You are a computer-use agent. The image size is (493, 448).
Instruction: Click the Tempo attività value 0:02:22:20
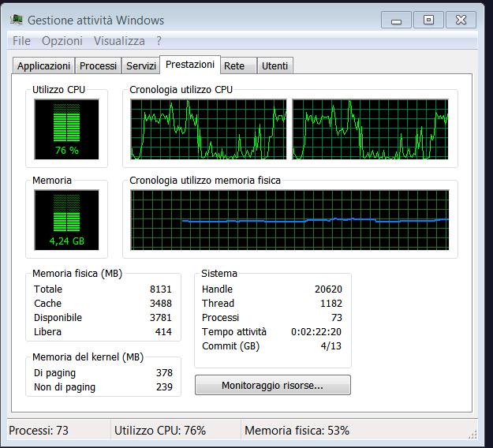pyautogui.click(x=316, y=332)
